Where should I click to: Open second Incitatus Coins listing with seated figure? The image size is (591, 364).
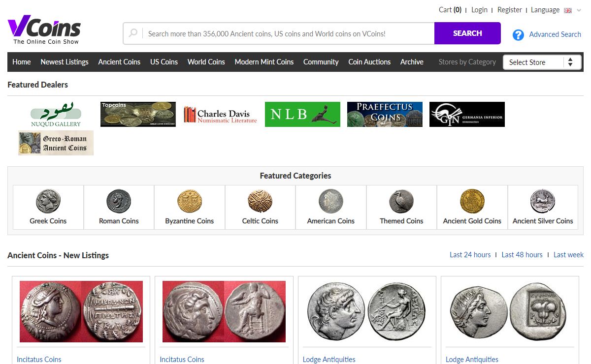tap(224, 311)
